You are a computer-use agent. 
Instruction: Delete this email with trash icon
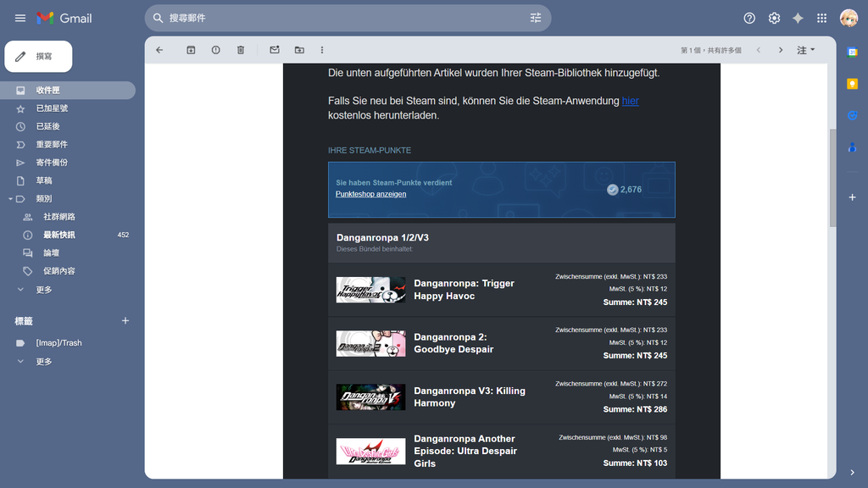[x=241, y=50]
